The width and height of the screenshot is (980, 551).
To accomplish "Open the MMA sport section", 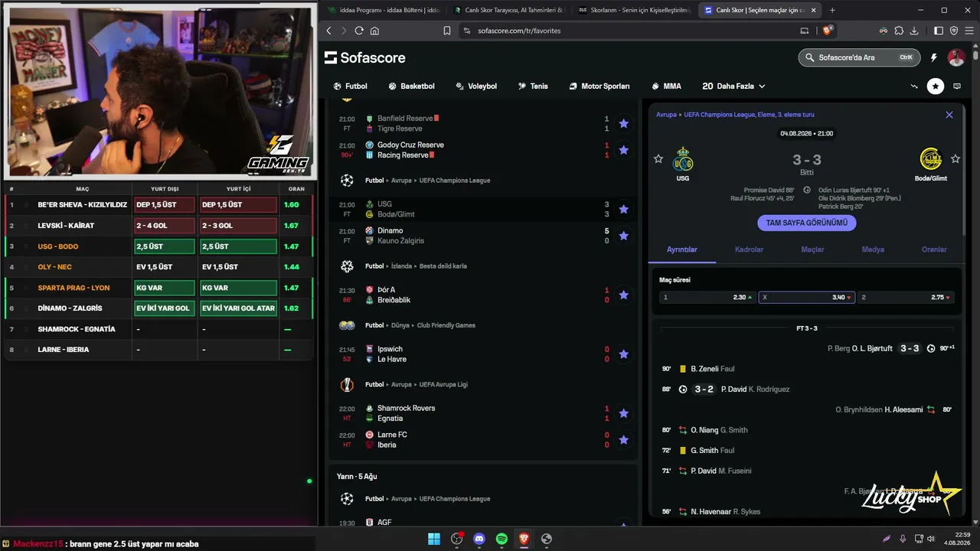I will (666, 86).
